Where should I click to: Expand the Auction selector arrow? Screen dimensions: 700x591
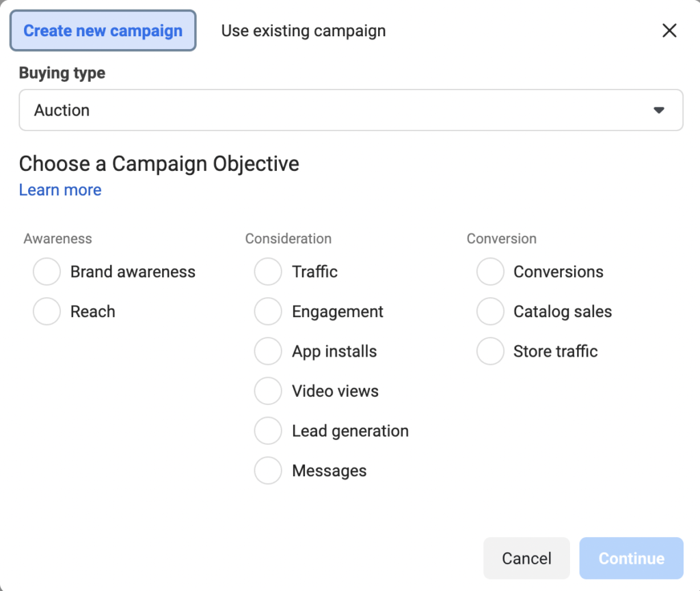pyautogui.click(x=658, y=109)
